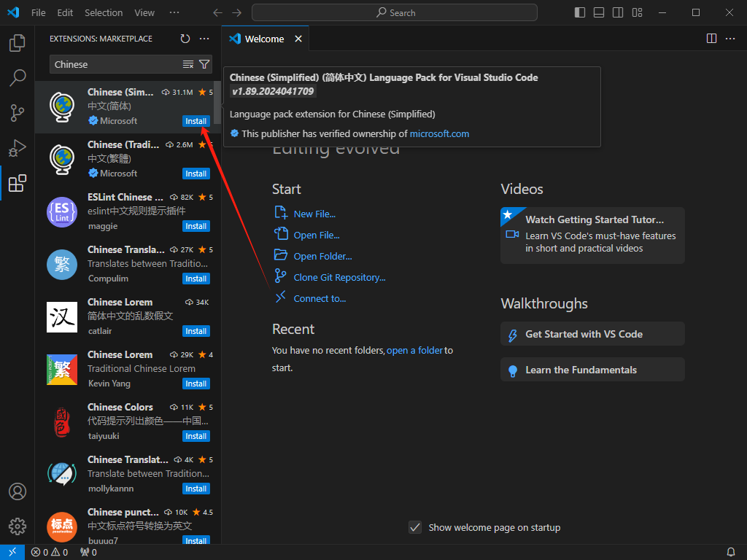Split the editor to the right

coord(711,39)
